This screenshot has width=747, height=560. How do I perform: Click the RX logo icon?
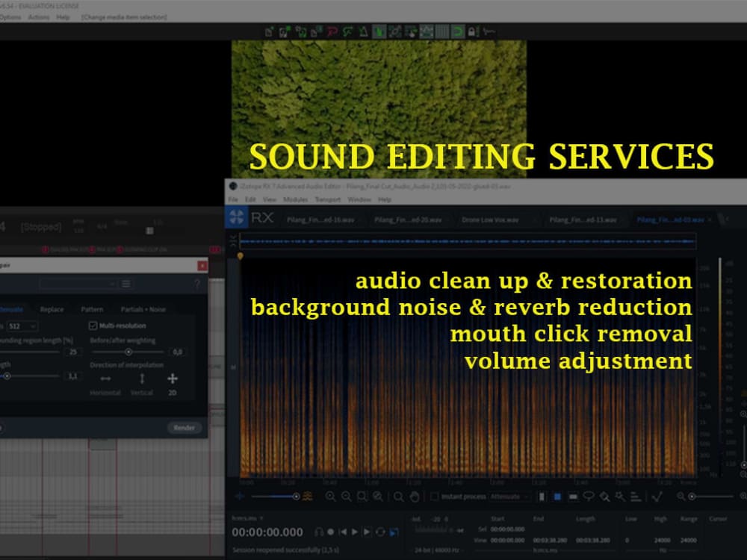tap(237, 217)
